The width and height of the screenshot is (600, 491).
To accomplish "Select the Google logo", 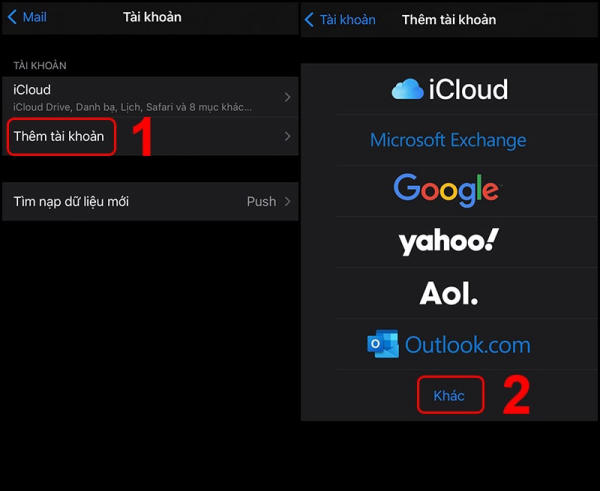I will point(446,189).
